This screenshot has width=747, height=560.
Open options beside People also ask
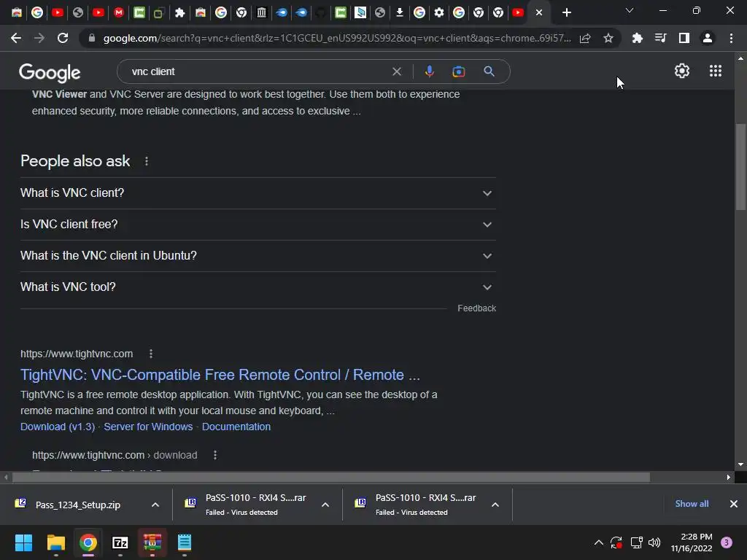tap(146, 161)
